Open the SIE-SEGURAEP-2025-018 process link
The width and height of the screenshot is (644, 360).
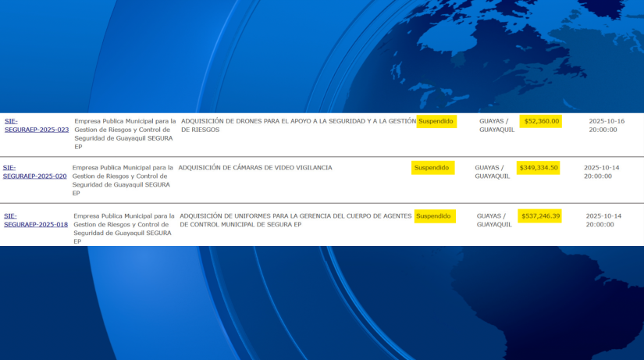36,220
